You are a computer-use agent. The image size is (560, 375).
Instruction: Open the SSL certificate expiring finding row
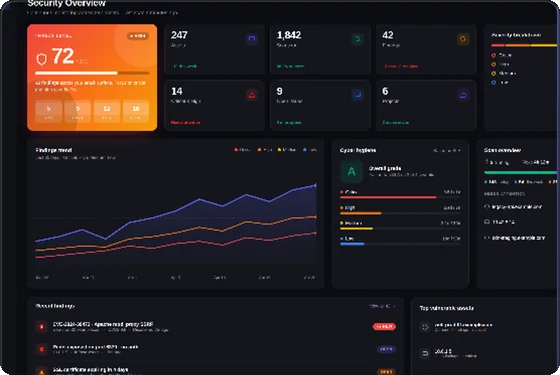(216, 371)
